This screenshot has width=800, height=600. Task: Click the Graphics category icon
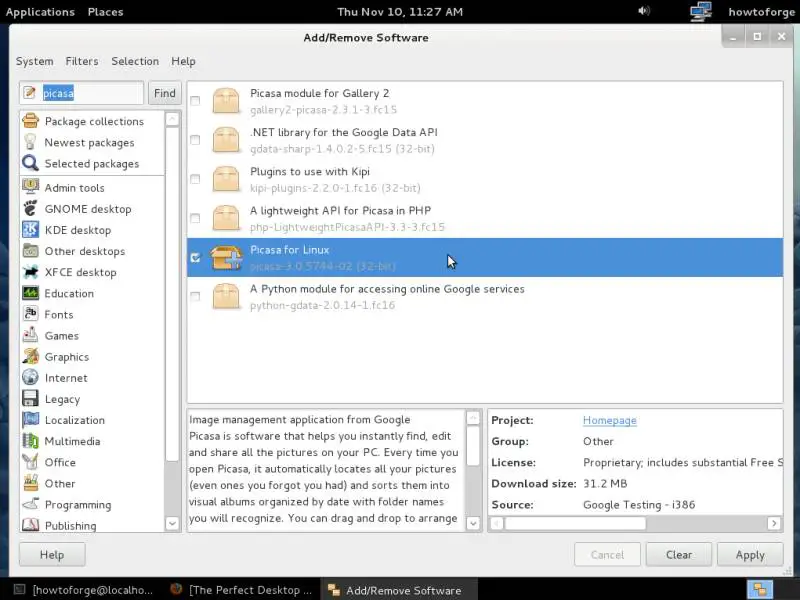point(31,356)
